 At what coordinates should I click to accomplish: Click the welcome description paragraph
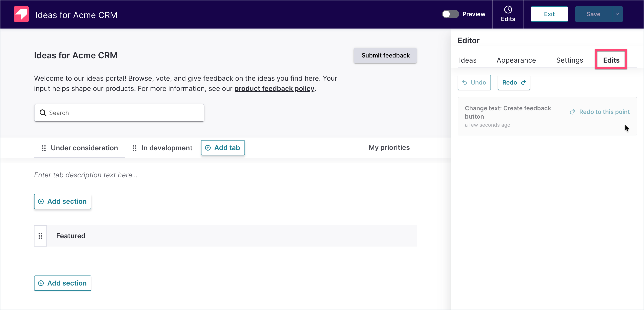pyautogui.click(x=185, y=83)
